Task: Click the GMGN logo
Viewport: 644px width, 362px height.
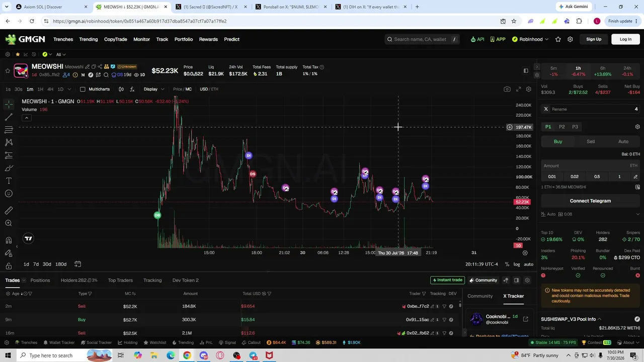Action: [x=25, y=39]
